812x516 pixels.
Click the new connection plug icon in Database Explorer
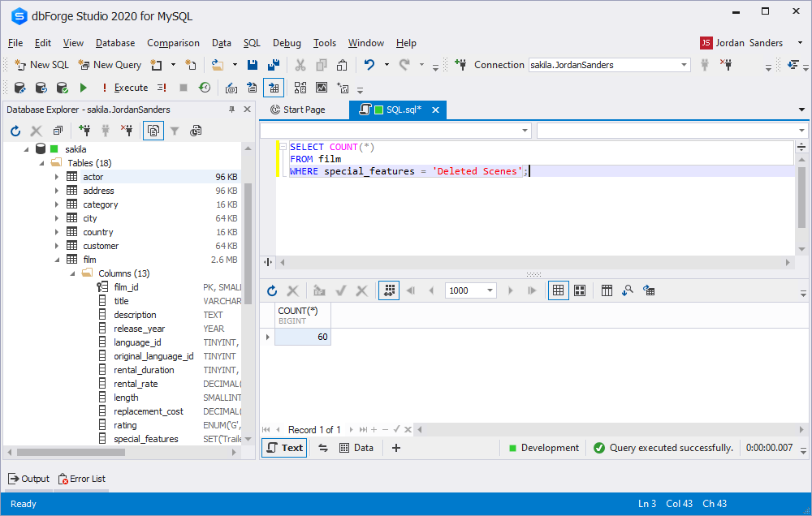click(x=84, y=131)
